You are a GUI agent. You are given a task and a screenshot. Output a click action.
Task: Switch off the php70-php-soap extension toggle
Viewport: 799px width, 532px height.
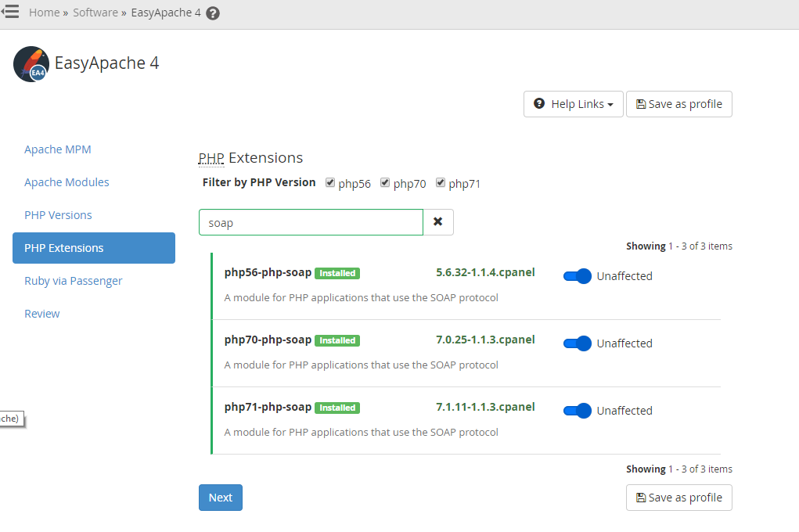[x=578, y=343]
